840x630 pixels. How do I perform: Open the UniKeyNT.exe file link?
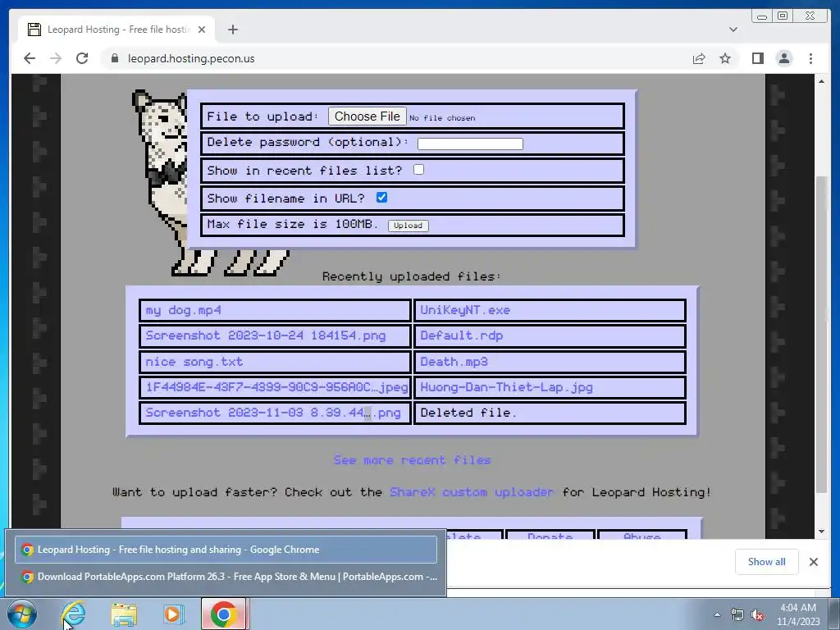(465, 310)
